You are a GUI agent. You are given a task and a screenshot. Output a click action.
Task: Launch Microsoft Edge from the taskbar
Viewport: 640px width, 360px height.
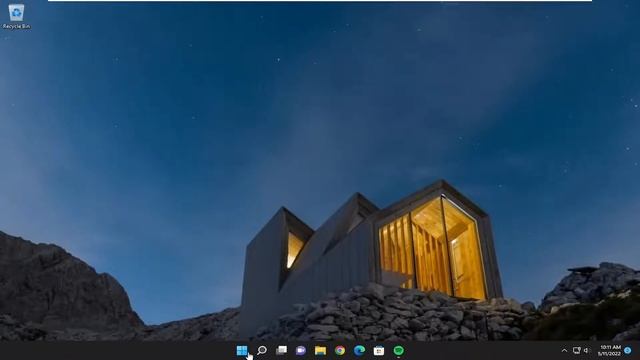pos(360,350)
